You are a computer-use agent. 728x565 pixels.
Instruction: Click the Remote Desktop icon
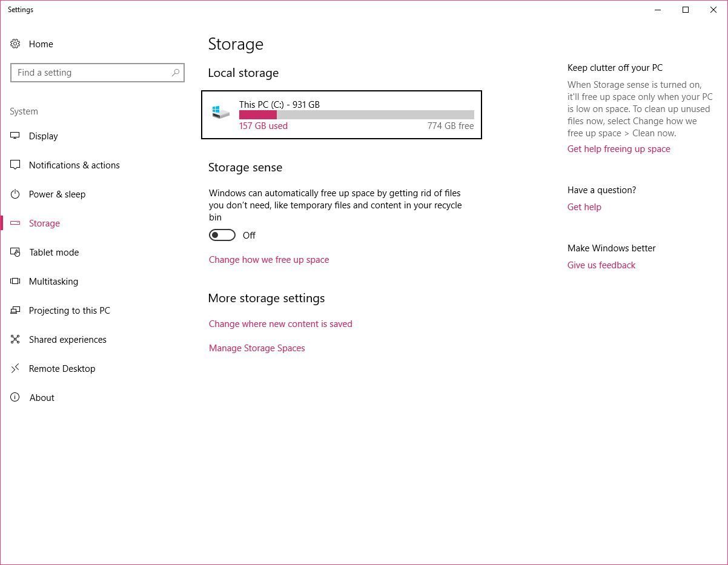coord(15,369)
